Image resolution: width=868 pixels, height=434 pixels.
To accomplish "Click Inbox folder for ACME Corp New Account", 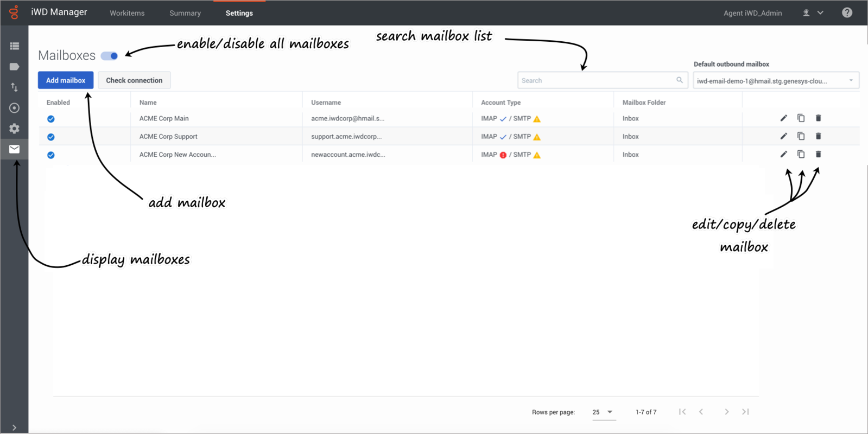I will (x=630, y=155).
